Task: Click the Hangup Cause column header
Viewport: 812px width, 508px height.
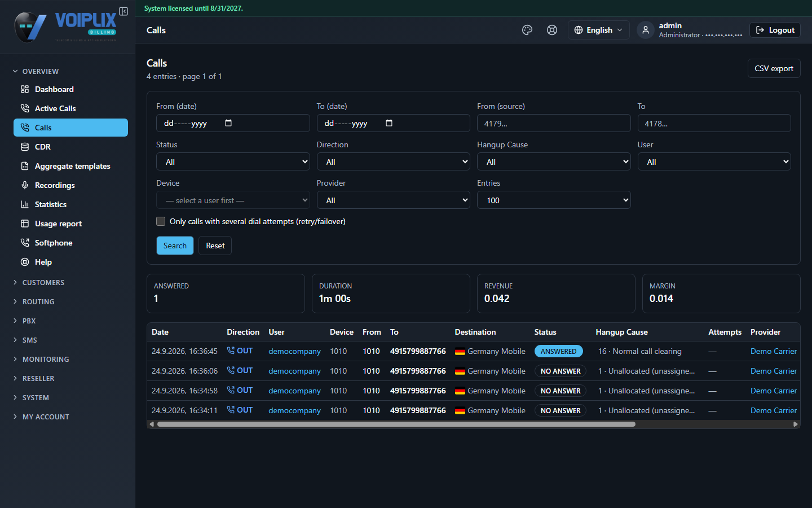Action: coord(621,332)
